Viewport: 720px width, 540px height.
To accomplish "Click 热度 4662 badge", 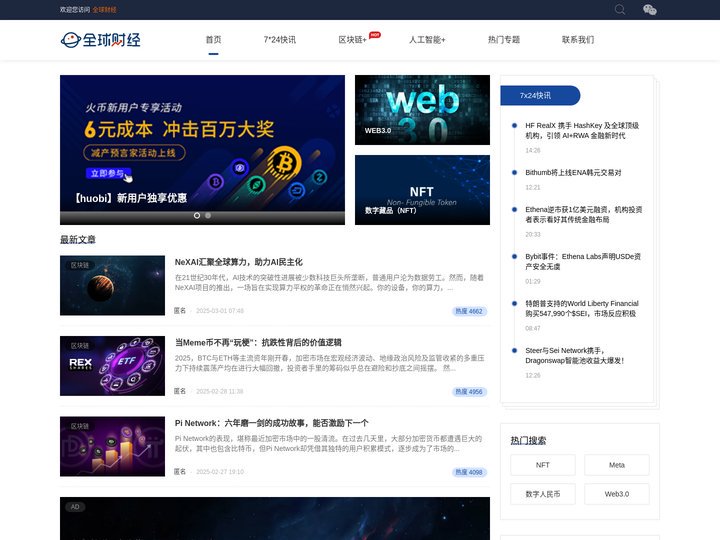I will tap(469, 311).
